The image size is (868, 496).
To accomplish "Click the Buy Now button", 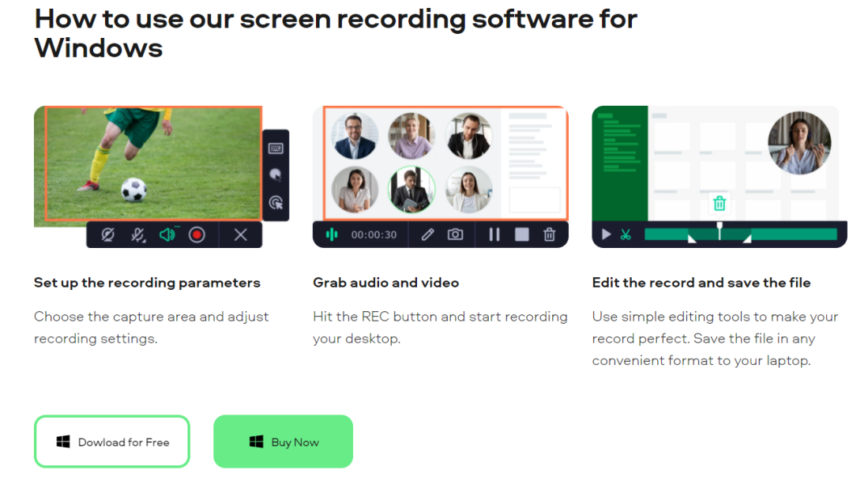I will [x=283, y=442].
